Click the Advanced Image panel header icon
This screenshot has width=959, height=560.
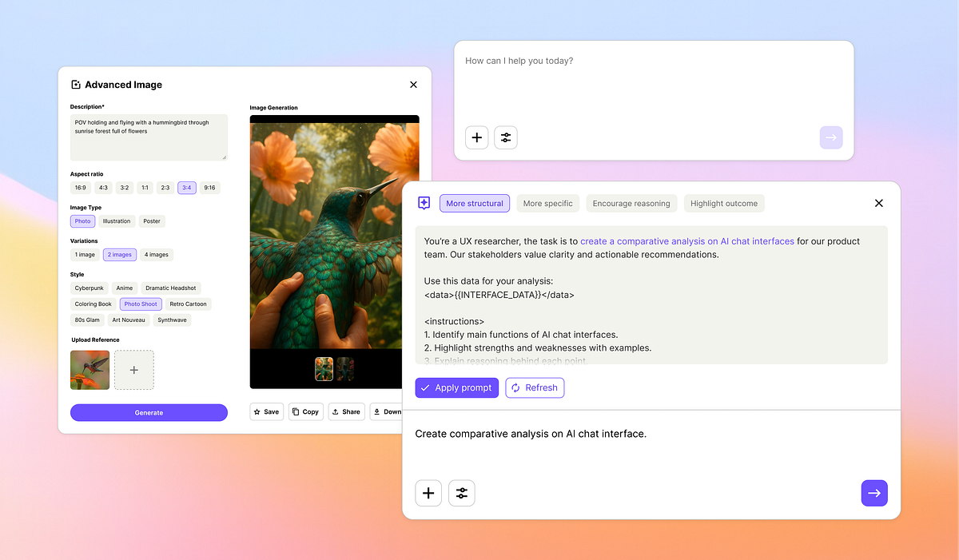[x=76, y=84]
